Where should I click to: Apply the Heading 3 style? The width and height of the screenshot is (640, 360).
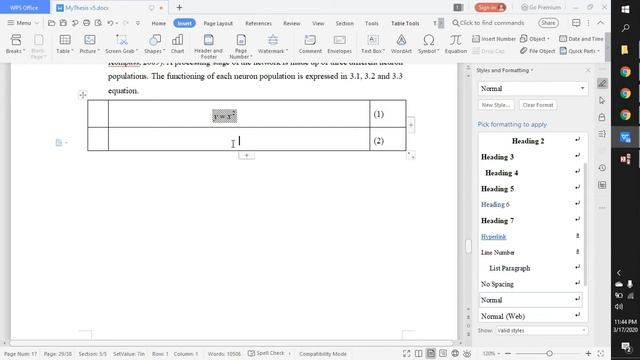pos(531,157)
